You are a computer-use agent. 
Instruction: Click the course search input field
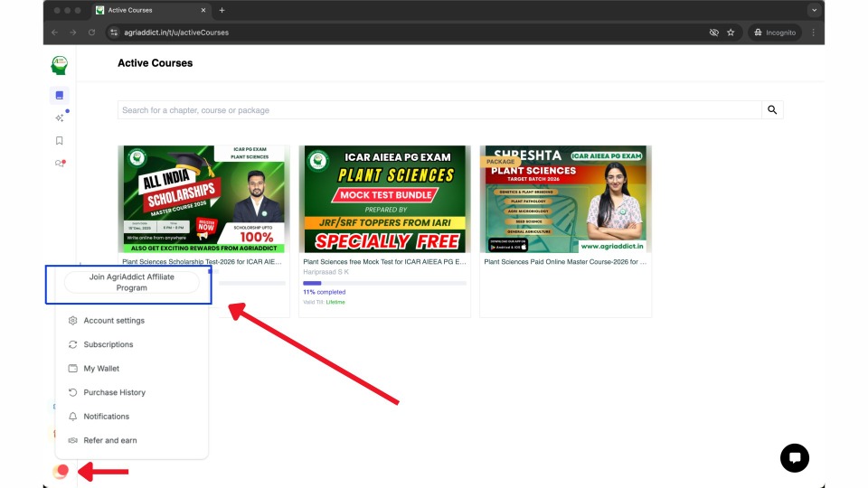coord(439,110)
